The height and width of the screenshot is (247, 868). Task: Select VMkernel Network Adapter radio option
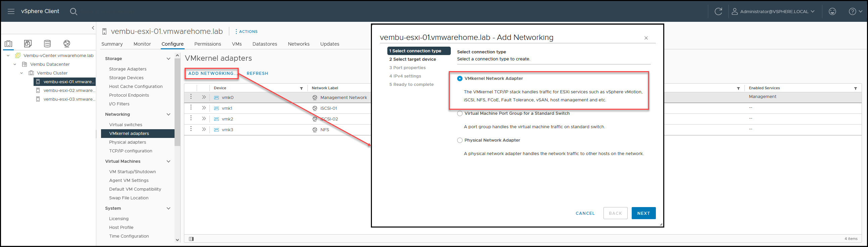coord(460,79)
